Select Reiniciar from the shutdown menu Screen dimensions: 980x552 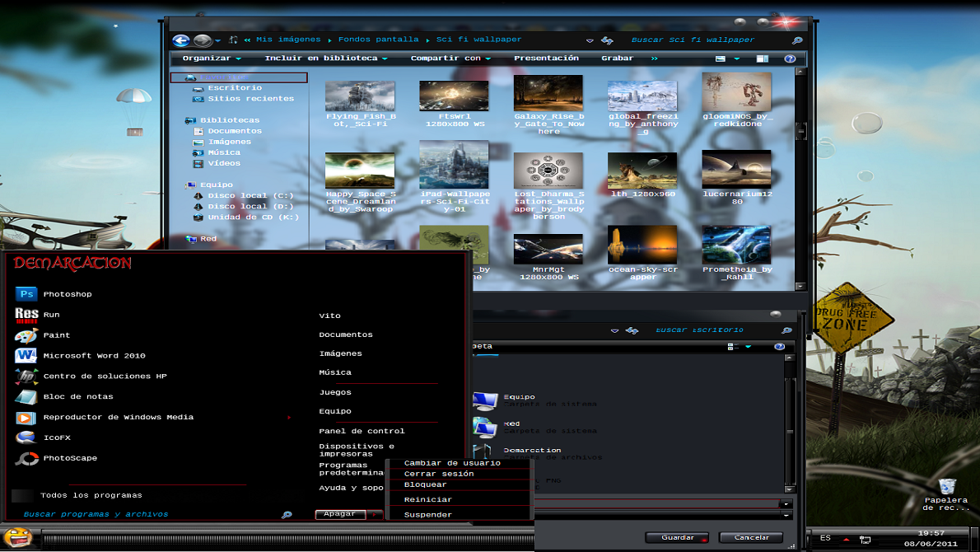tap(427, 499)
